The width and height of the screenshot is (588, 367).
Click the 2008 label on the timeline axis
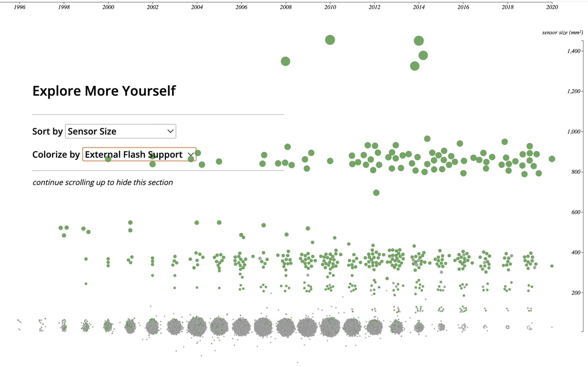point(285,7)
